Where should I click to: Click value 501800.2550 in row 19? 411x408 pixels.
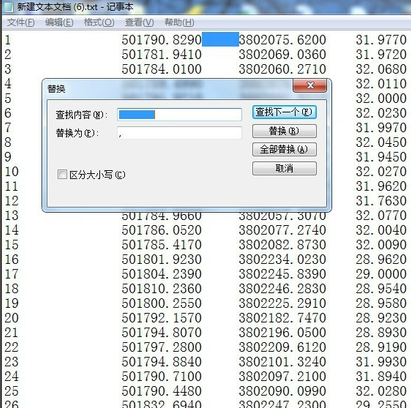point(161,303)
